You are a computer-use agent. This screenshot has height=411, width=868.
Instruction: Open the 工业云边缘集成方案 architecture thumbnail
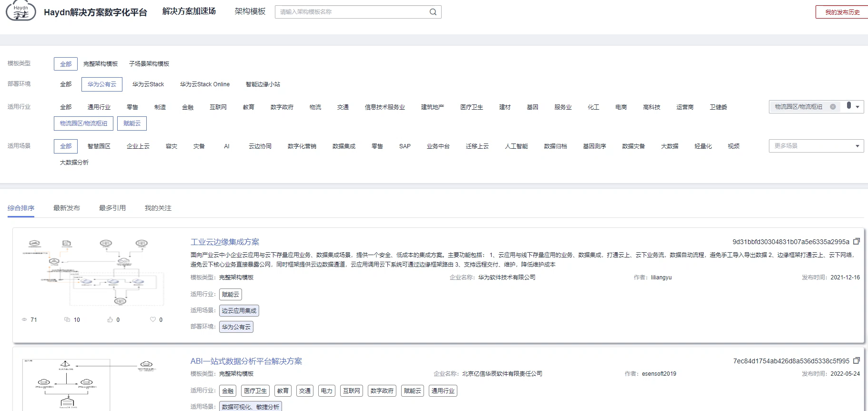(93, 272)
